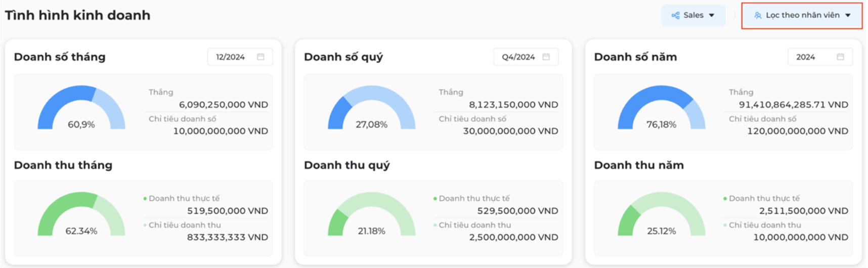Click the 25.12% yearly revenue gauge
The height and width of the screenshot is (268, 868).
[x=662, y=214]
